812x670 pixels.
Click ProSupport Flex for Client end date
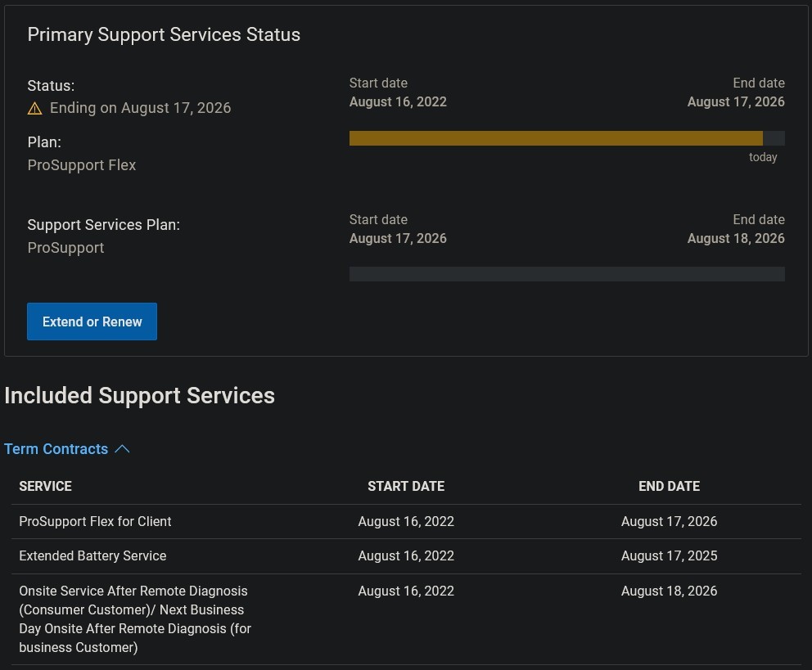669,521
